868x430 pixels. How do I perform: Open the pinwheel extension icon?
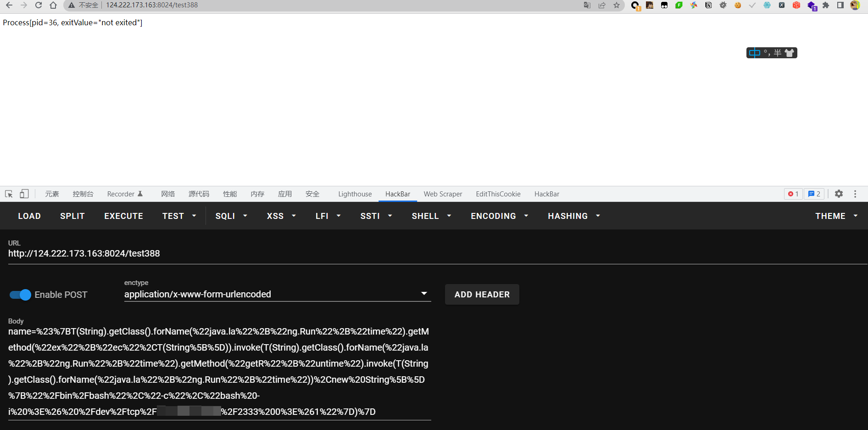pyautogui.click(x=694, y=5)
